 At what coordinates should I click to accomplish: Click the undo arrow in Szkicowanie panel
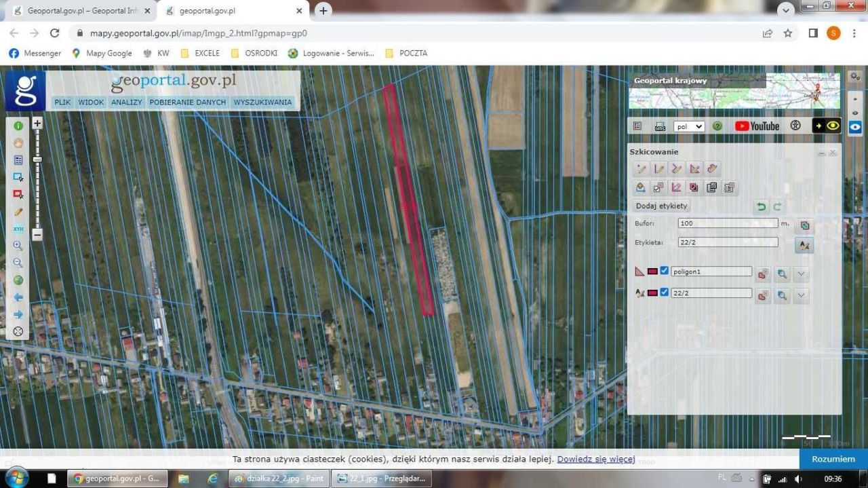(x=761, y=206)
